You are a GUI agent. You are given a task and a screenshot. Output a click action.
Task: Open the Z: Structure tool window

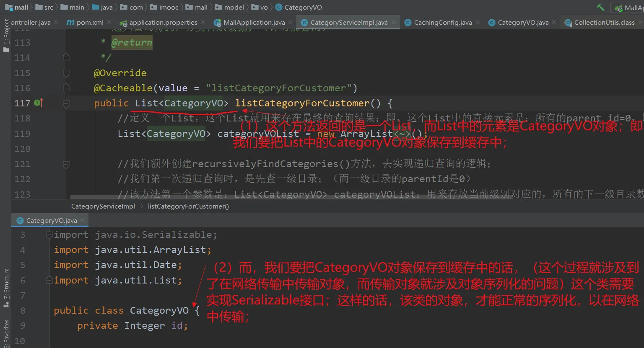[6, 288]
